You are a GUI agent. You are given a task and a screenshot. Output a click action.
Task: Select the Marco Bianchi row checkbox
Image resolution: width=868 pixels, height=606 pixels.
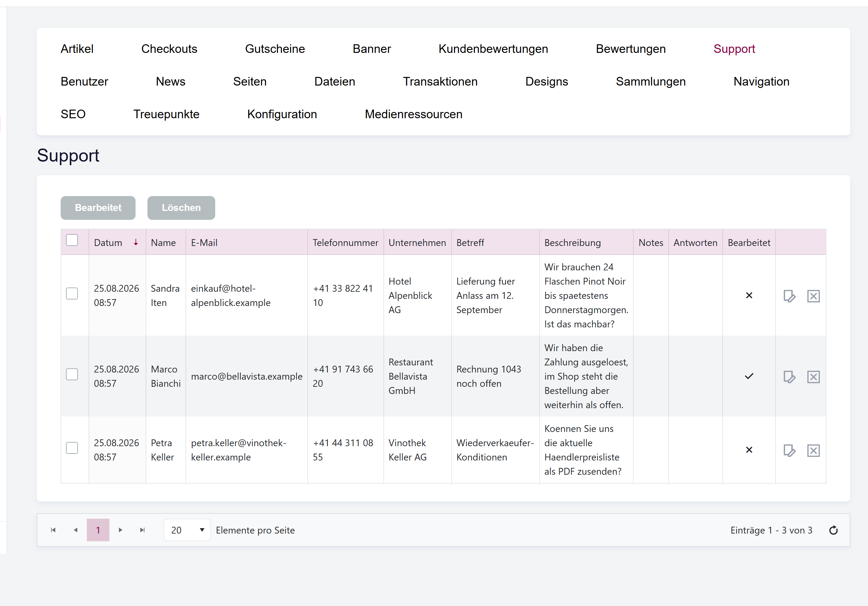tap(72, 374)
